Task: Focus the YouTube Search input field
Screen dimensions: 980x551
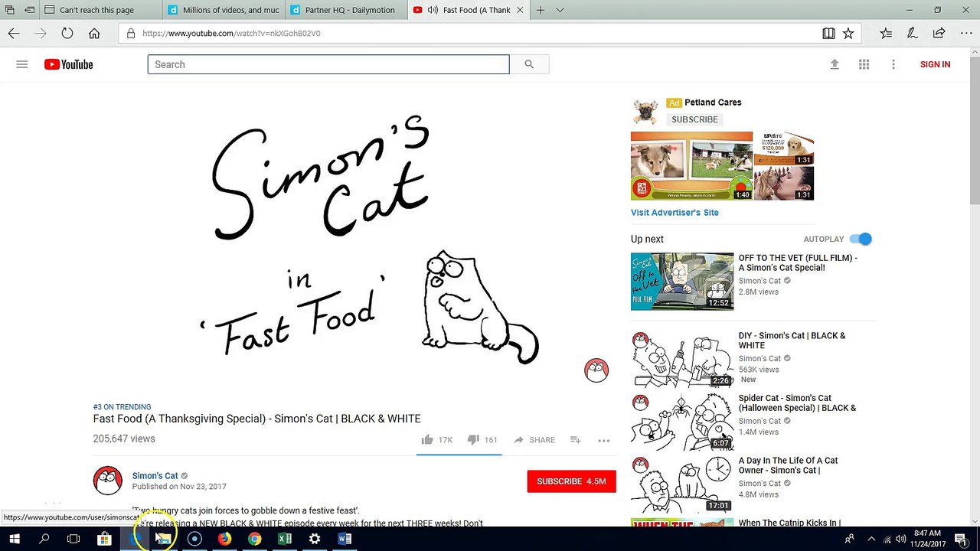Action: 328,64
